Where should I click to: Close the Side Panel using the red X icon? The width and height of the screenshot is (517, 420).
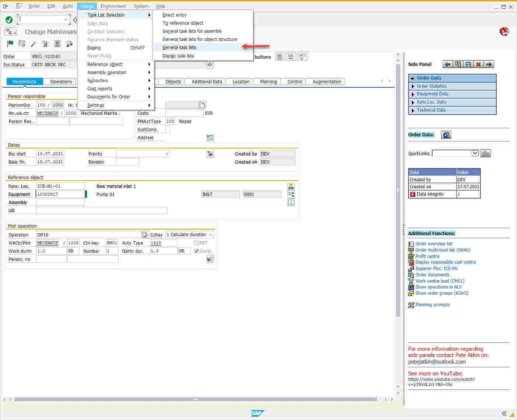tap(478, 64)
